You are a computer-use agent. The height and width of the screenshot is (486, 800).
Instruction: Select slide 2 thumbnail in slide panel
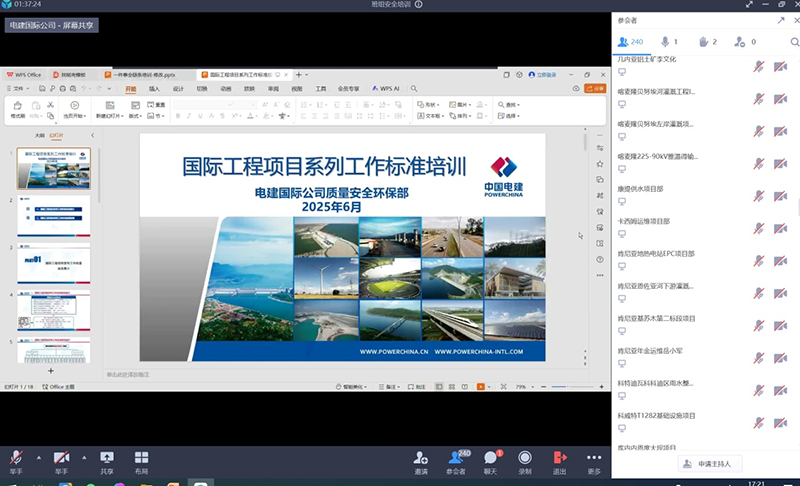(53, 215)
